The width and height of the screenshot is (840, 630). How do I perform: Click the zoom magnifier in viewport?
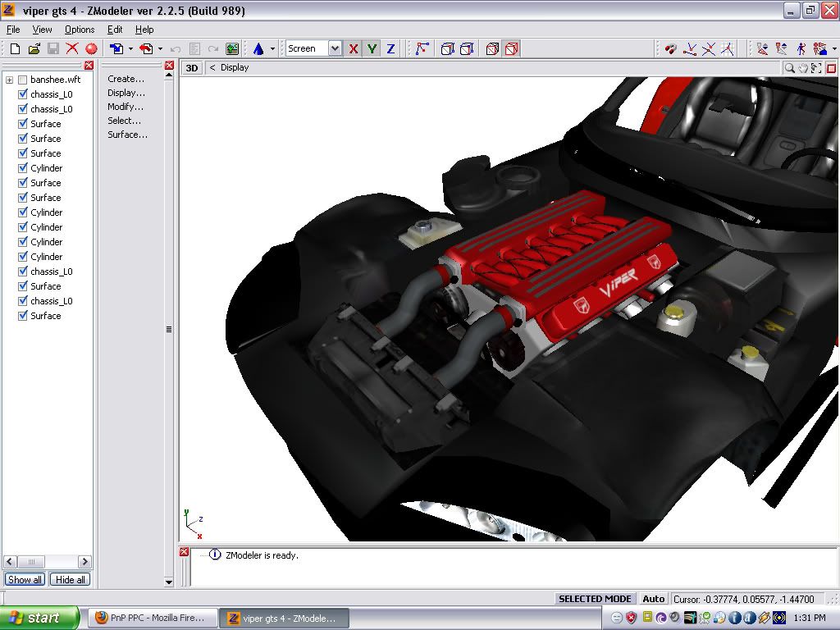[789, 68]
